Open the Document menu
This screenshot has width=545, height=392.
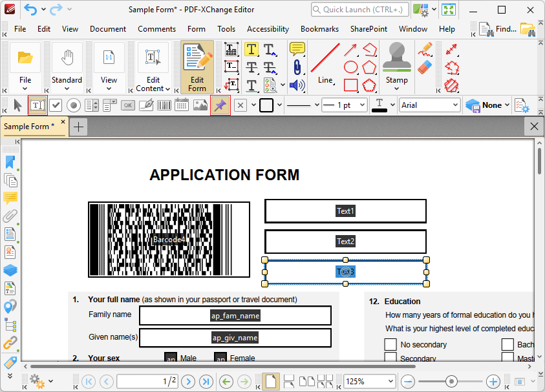(x=108, y=29)
